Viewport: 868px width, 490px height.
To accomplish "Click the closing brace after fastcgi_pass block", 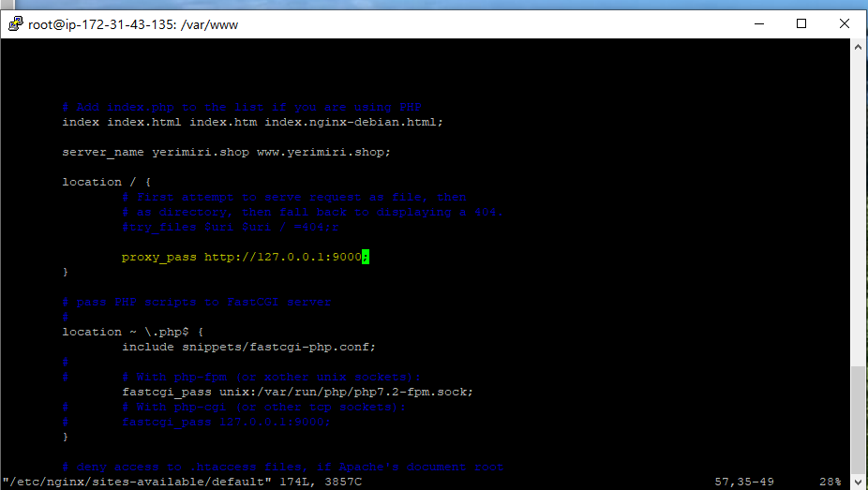I will (66, 437).
